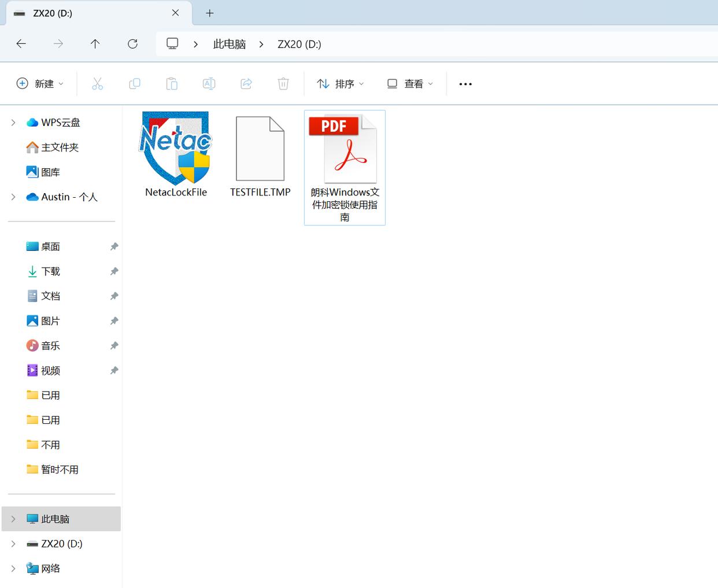The width and height of the screenshot is (718, 588).
Task: Expand the 网络 tree node
Action: 13,569
